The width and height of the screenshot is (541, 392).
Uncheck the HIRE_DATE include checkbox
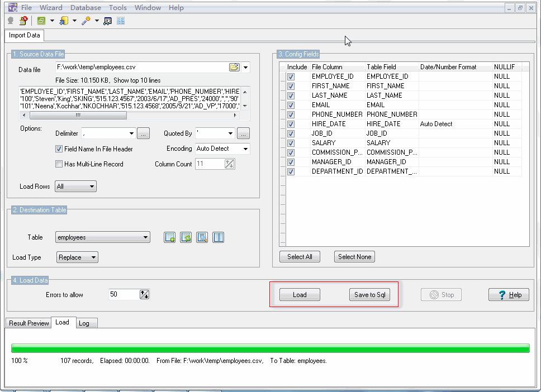[291, 124]
